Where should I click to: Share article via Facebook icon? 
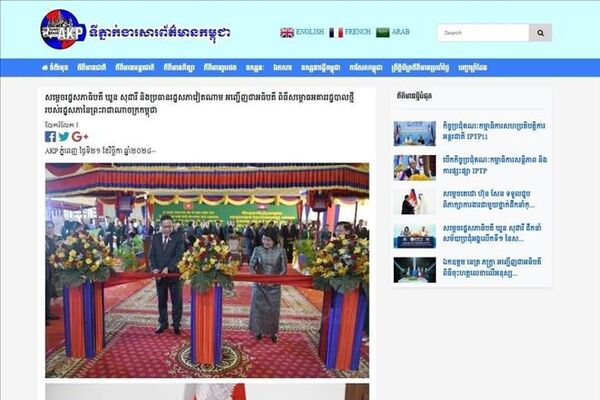click(50, 137)
